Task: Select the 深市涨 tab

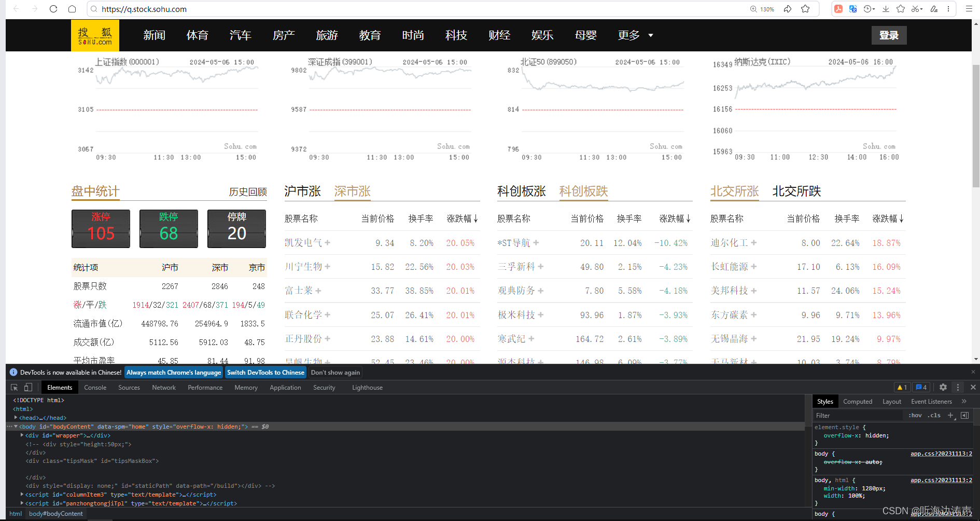Action: 352,191
